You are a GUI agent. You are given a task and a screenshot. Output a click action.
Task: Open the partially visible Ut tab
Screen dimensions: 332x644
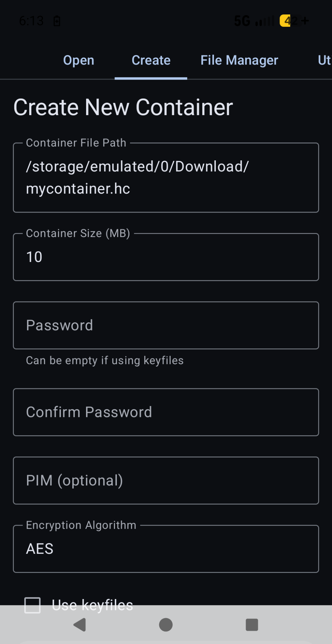[324, 60]
